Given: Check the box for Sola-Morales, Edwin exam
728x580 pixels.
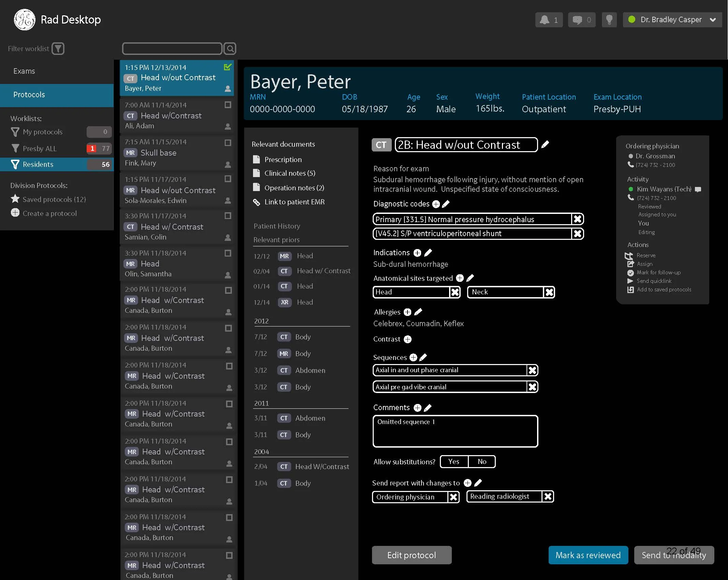Looking at the screenshot, I should [x=228, y=179].
